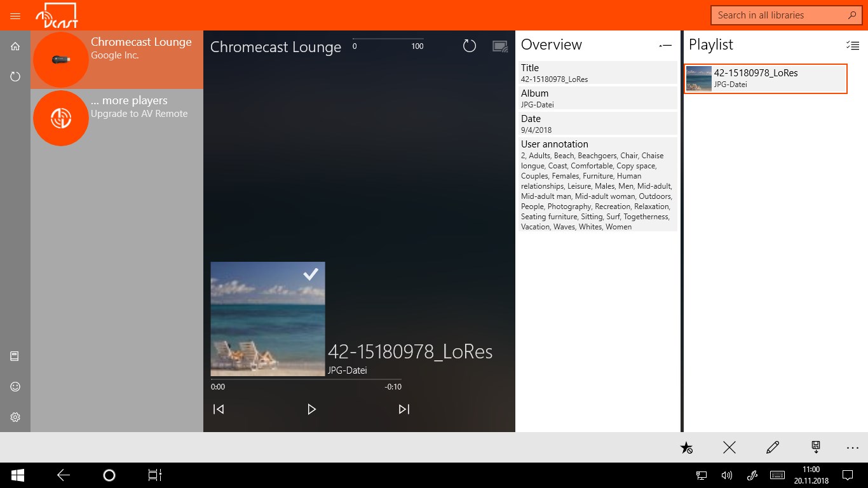The image size is (868, 488).
Task: Play the current item
Action: pos(311,409)
